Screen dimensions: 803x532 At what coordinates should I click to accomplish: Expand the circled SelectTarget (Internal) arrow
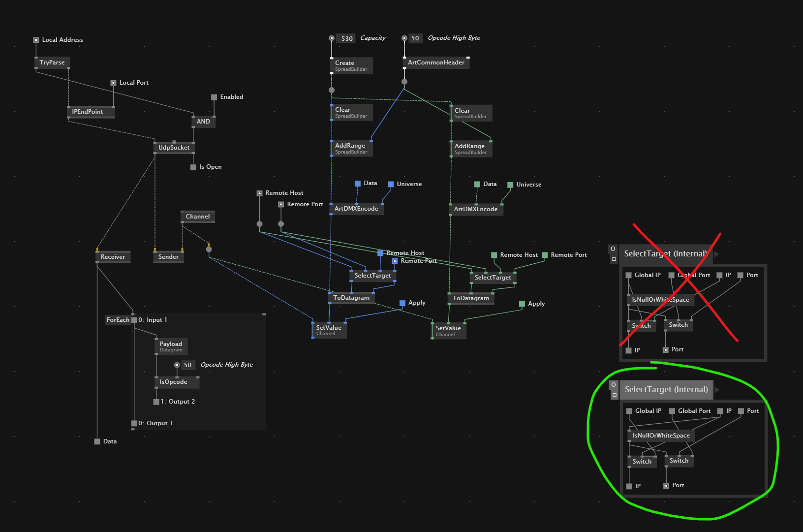coord(717,390)
